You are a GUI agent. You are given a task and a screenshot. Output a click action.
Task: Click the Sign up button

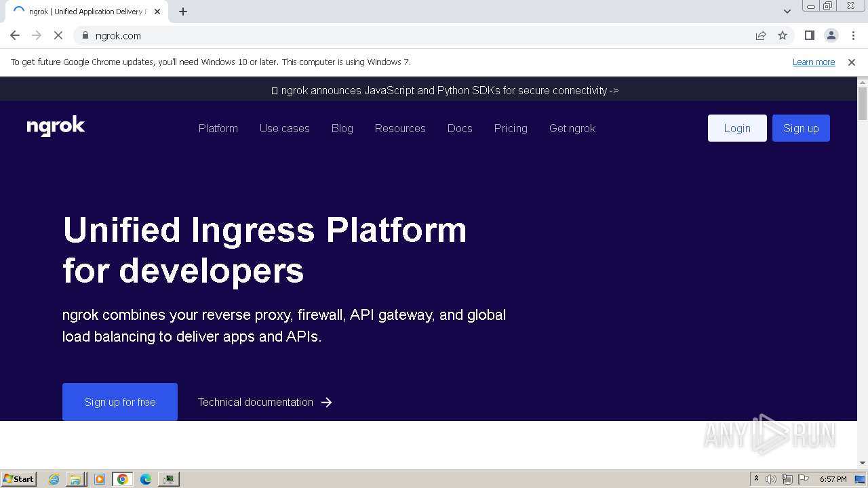point(801,128)
